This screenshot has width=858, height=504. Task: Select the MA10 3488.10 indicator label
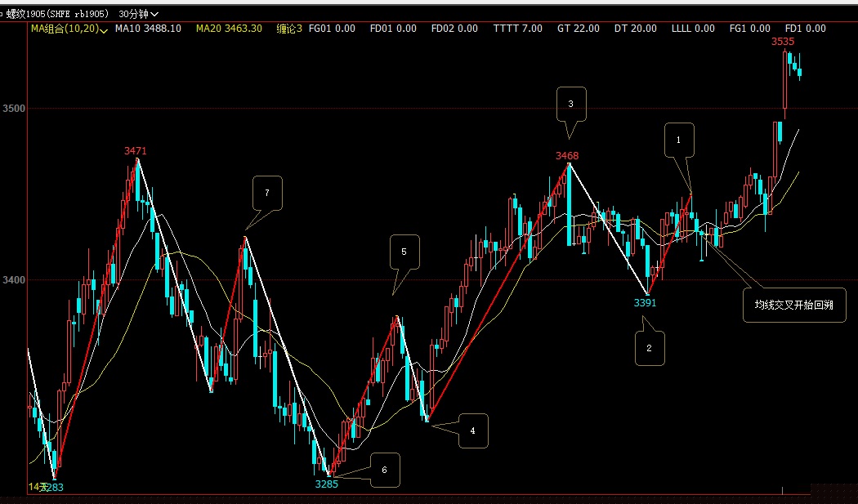(x=148, y=29)
